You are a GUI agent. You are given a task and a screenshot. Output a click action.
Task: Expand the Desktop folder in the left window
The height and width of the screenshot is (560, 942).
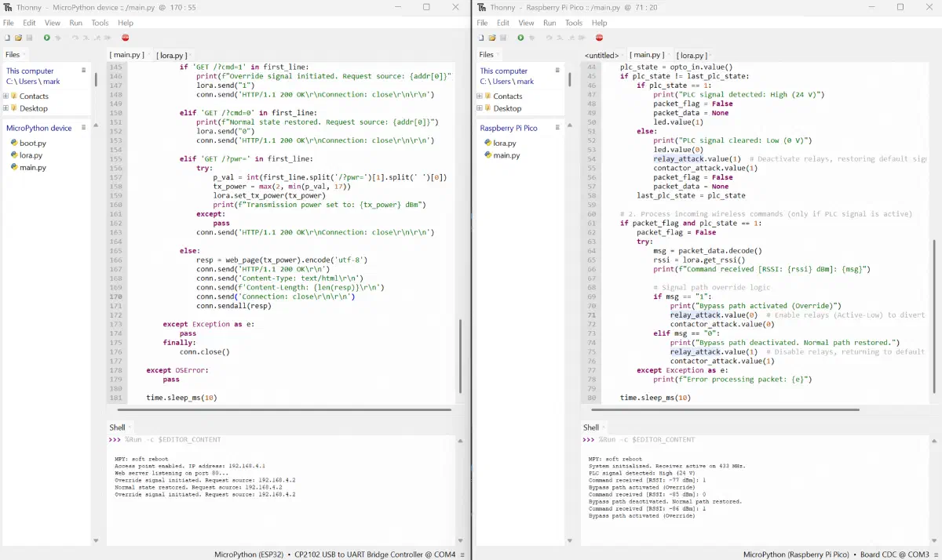click(x=6, y=108)
